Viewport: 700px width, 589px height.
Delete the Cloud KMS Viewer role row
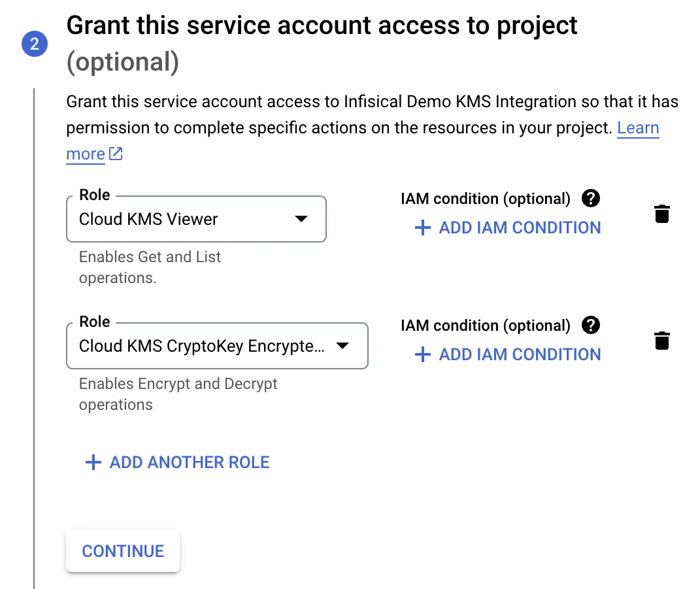pos(661,214)
